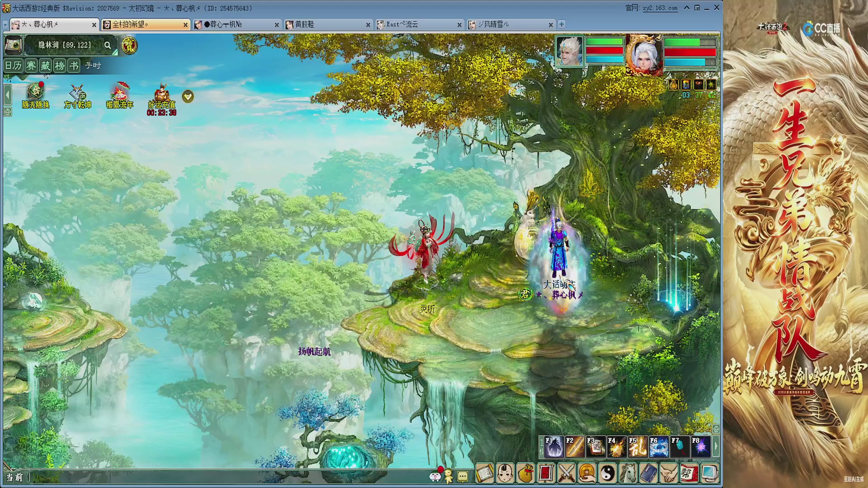868x488 pixels.
Task: Open the world map scroll icon
Action: [14, 45]
